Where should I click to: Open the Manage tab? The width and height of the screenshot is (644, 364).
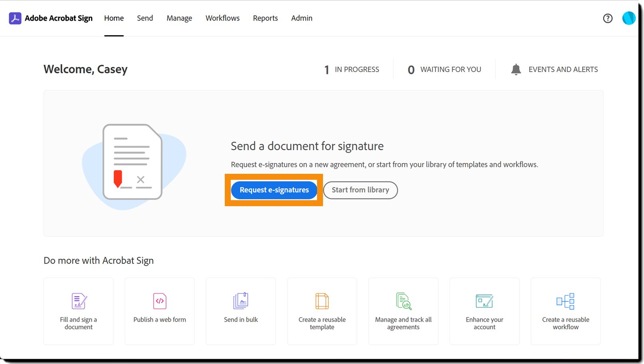[179, 18]
